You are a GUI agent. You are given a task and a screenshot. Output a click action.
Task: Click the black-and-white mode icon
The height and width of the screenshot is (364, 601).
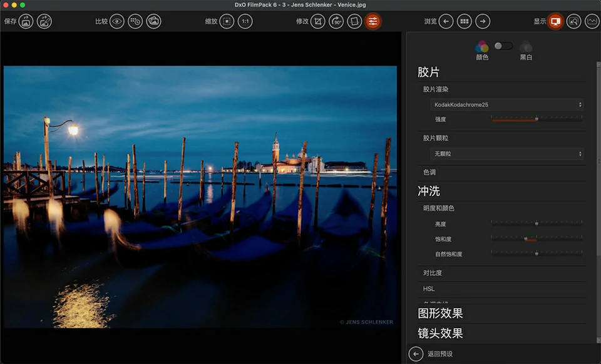[526, 47]
